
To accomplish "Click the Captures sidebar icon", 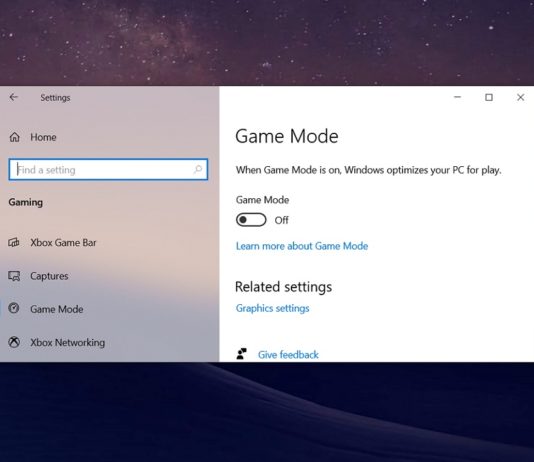I will pos(14,276).
